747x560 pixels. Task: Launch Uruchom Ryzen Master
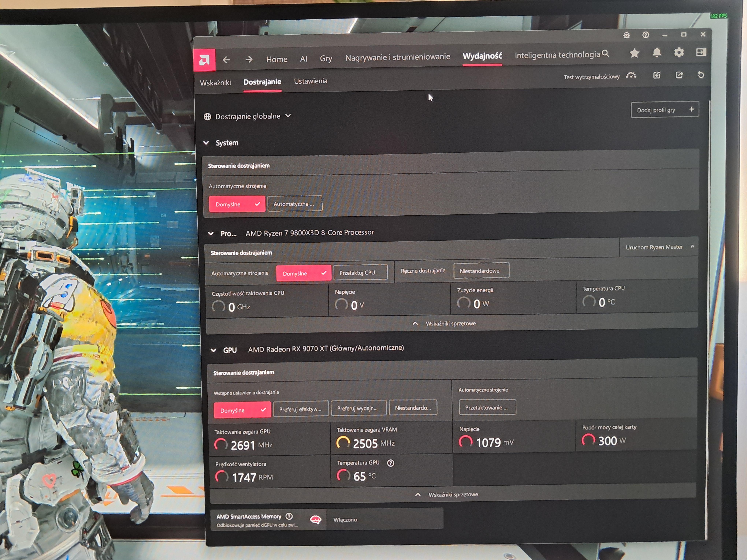point(659,247)
